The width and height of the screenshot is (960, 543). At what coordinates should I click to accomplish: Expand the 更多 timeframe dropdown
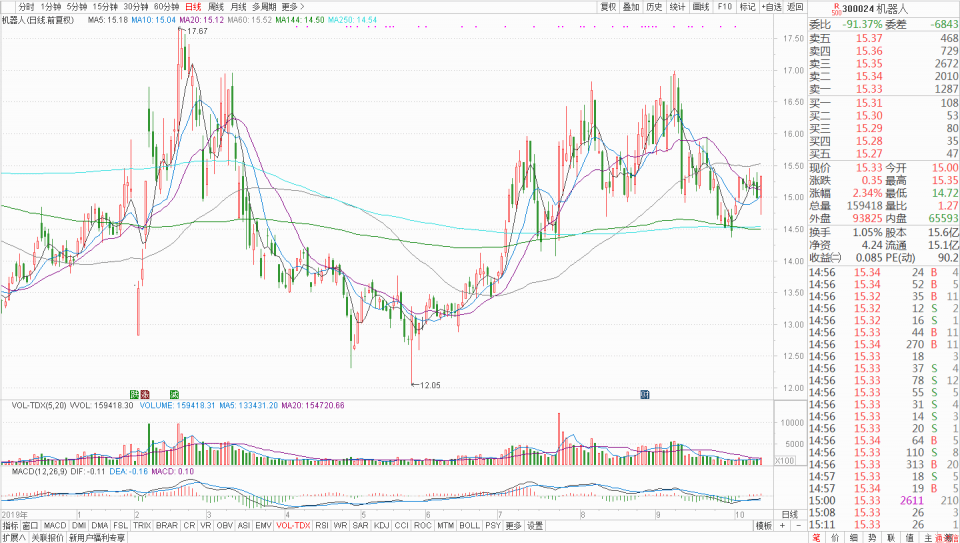292,7
